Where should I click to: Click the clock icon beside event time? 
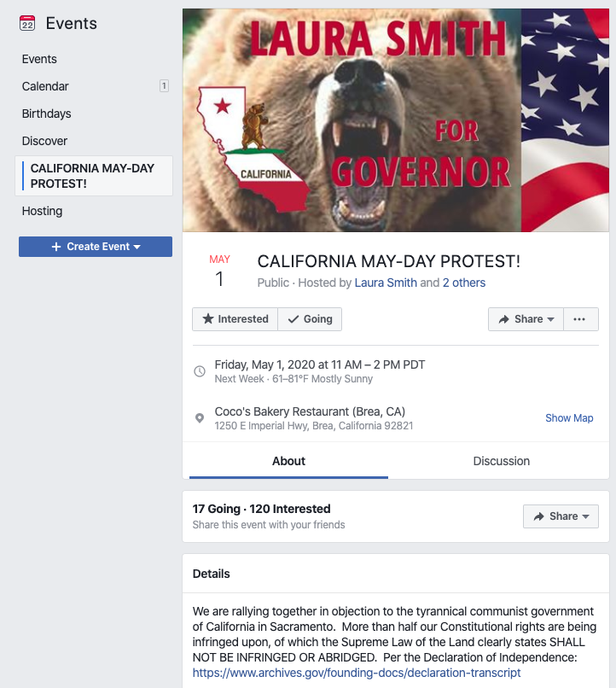(200, 371)
